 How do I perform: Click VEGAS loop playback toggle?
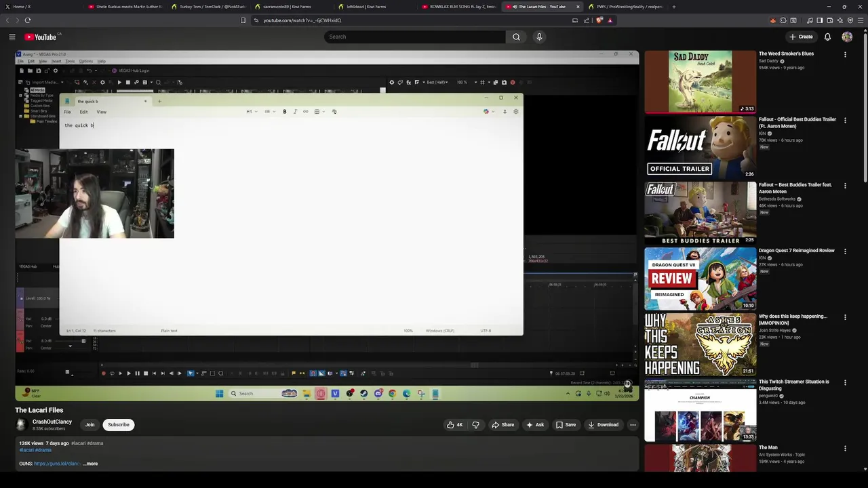click(112, 373)
